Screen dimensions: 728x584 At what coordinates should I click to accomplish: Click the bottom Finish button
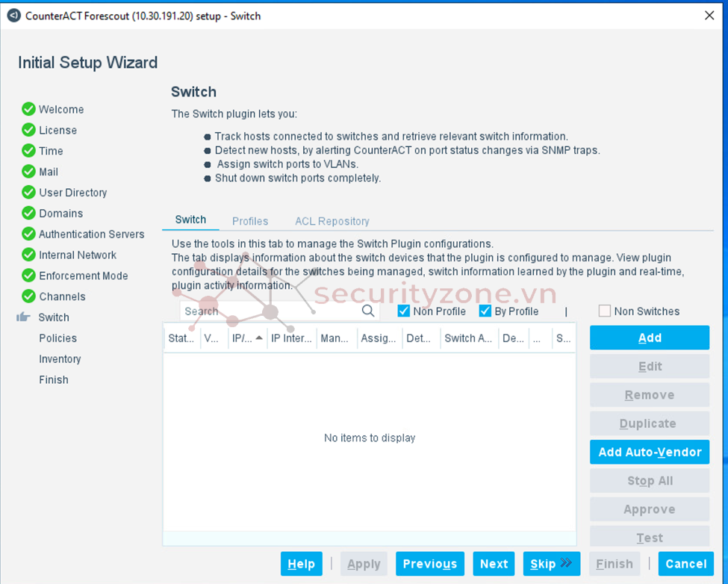pyautogui.click(x=615, y=564)
